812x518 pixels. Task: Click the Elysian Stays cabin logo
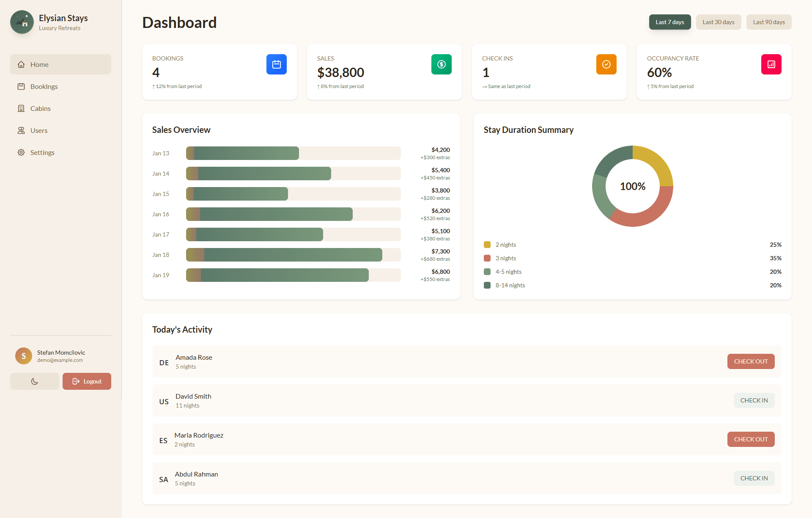click(x=22, y=22)
